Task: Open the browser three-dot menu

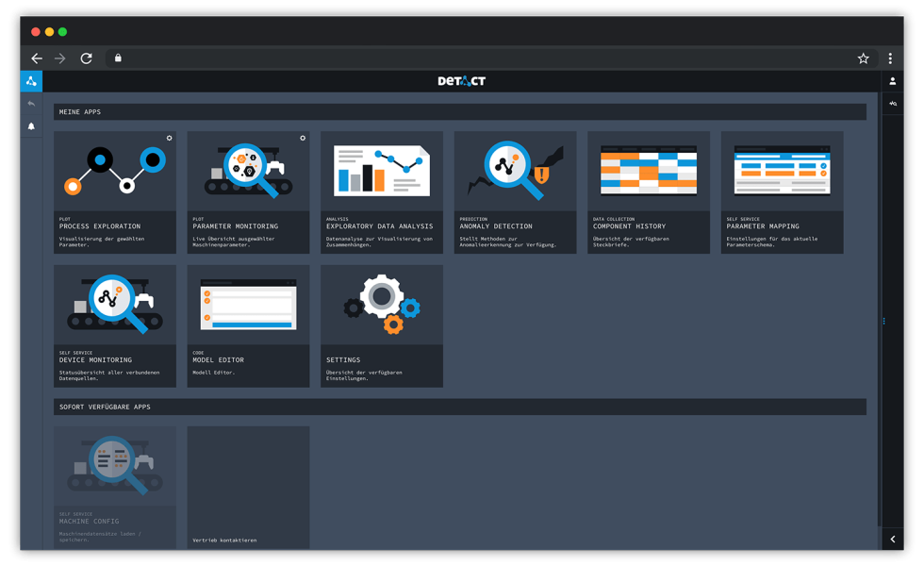Action: coord(890,58)
